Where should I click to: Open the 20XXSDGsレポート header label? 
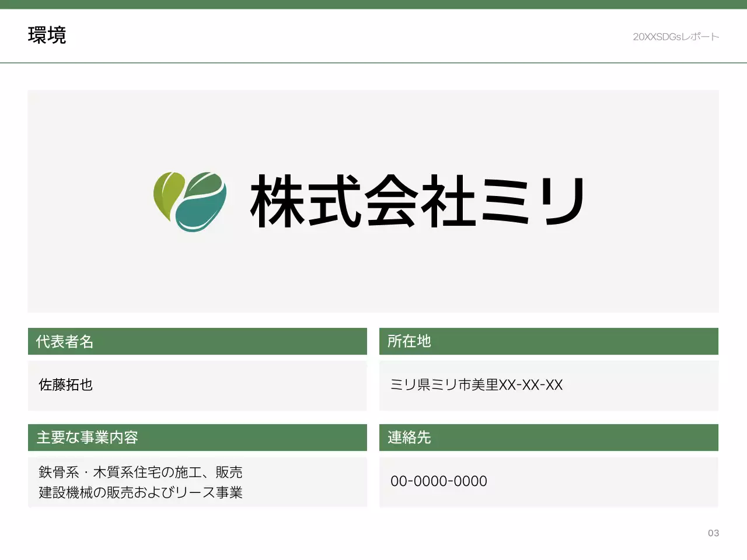[675, 36]
